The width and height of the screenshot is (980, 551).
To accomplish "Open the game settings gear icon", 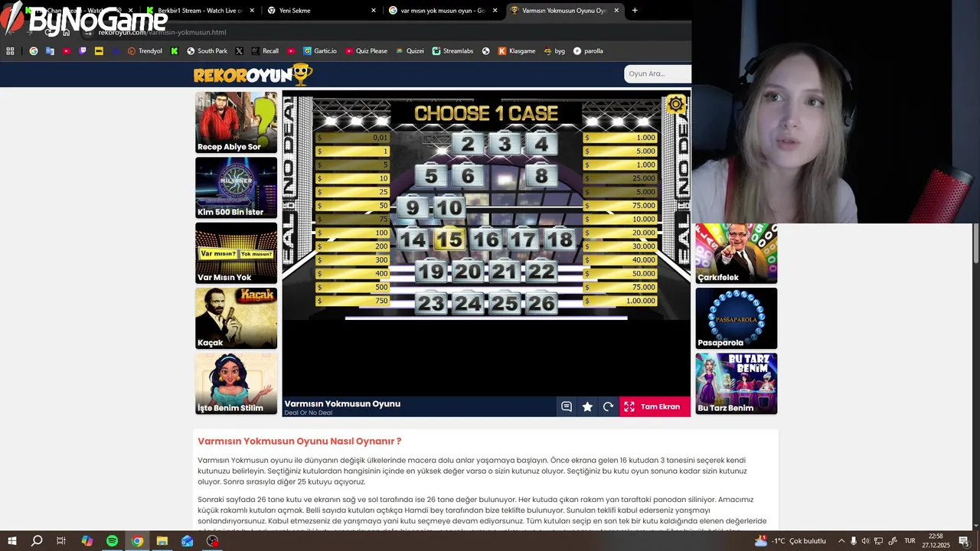I will click(x=675, y=104).
